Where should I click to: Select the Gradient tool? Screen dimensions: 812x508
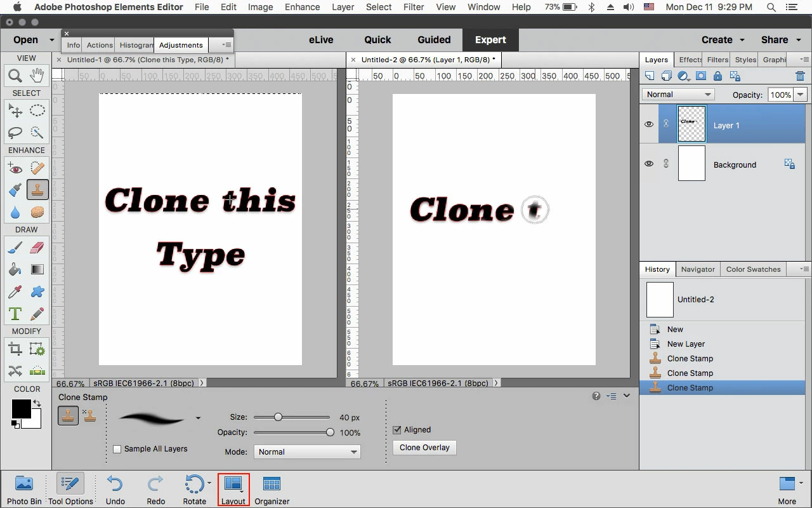tap(37, 269)
